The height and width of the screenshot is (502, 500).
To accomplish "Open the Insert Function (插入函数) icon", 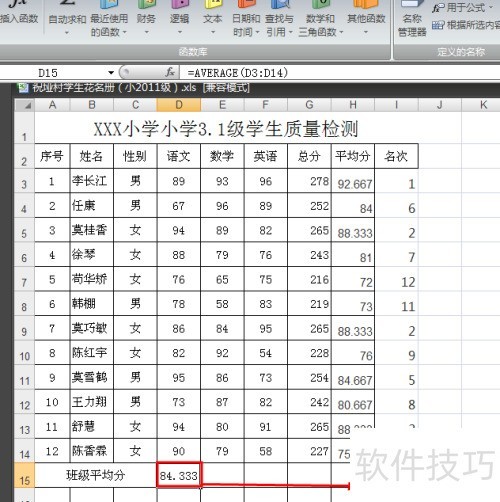I will coord(19,12).
